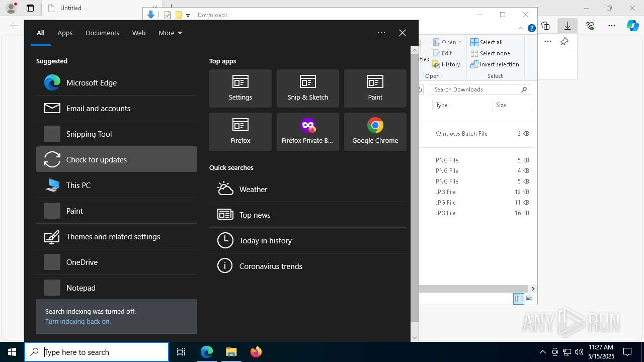Screen dimensions: 644x362
Task: Open Firefox from the taskbar
Action: coord(256,352)
